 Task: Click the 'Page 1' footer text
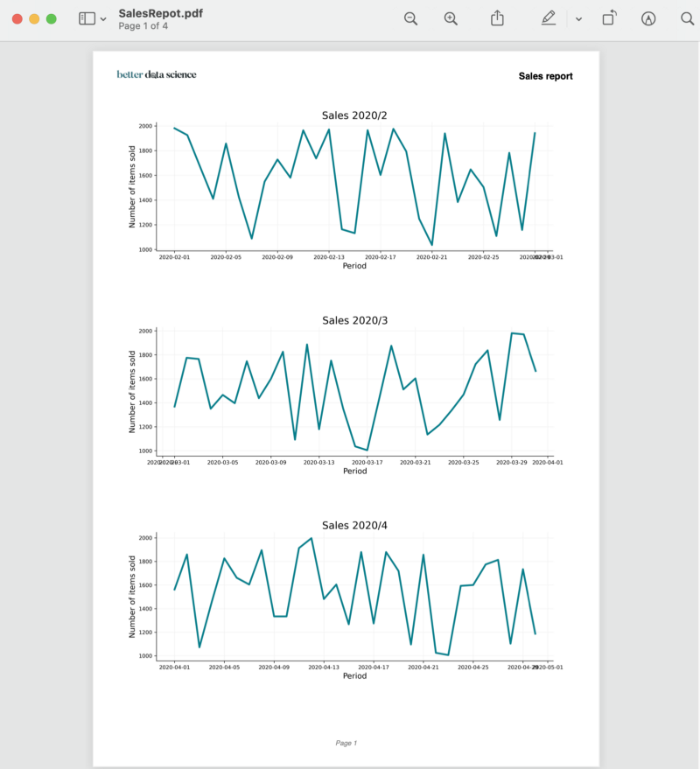pos(346,743)
